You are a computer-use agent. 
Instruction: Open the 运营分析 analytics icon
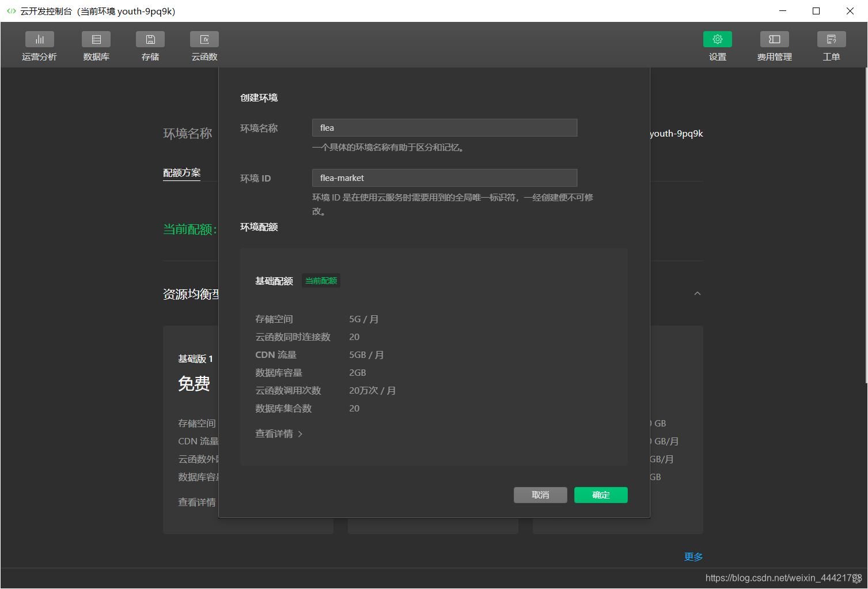(39, 39)
